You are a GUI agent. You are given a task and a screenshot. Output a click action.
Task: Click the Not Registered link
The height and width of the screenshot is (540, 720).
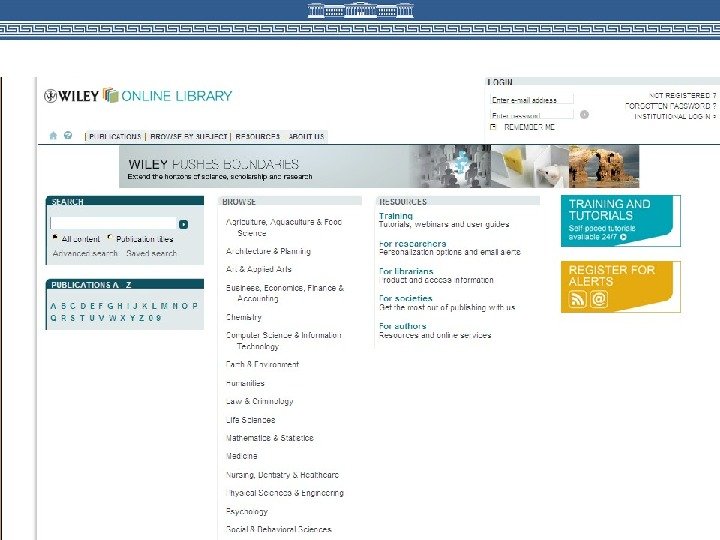click(682, 95)
